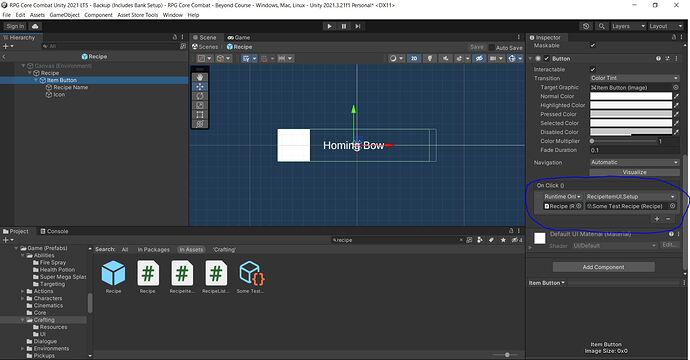Open the Layers dropdown
The image size is (690, 360).
(628, 26)
